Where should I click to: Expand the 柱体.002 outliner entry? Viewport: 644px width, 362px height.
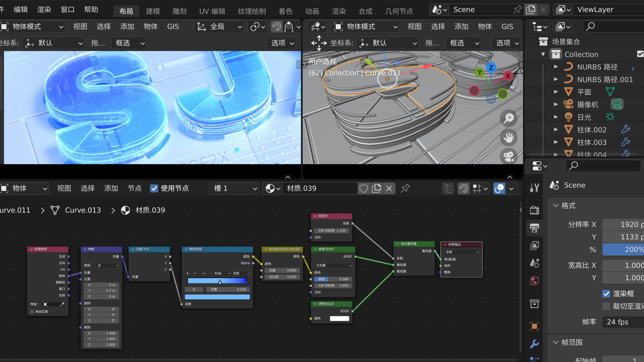pyautogui.click(x=556, y=129)
